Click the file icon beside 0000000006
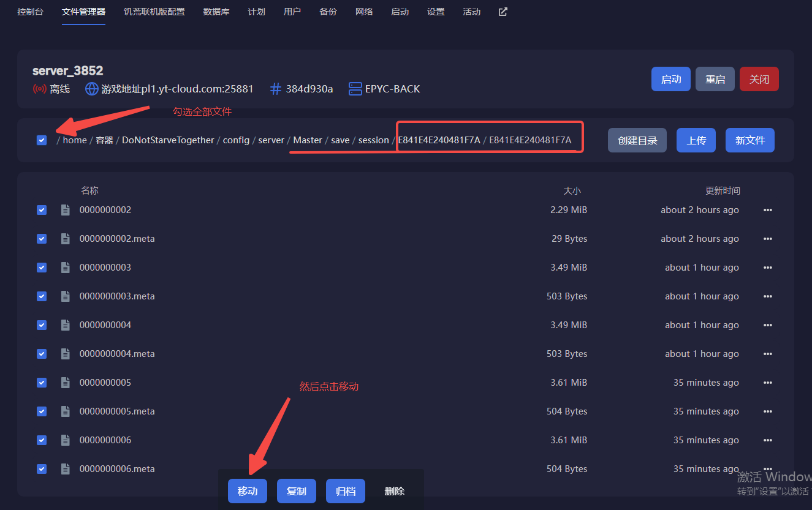The height and width of the screenshot is (510, 812). click(x=65, y=440)
